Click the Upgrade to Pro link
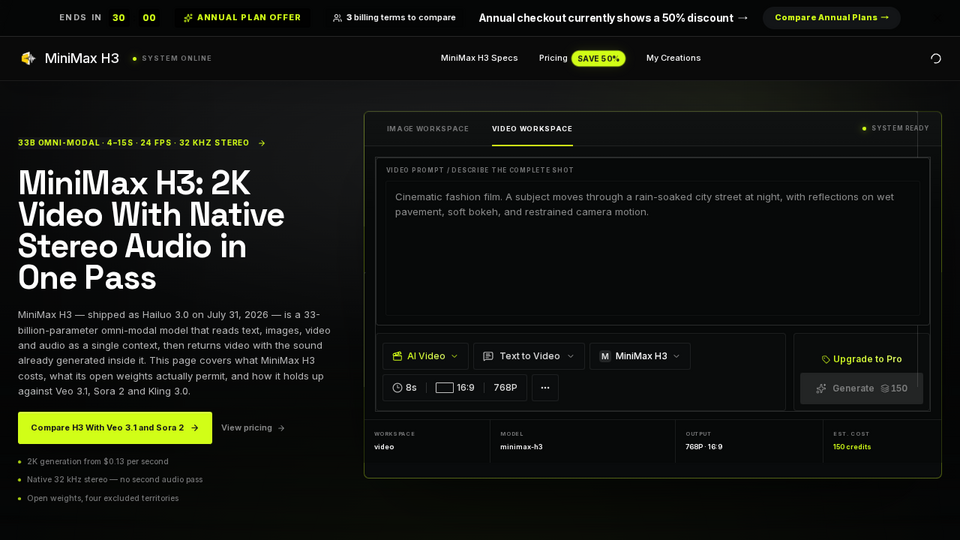The image size is (960, 540). pos(861,359)
